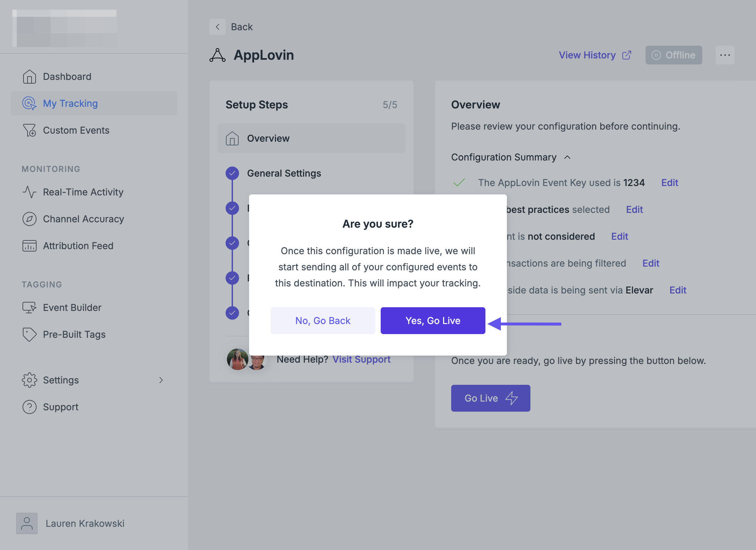
Task: Click the Custom Events funnel icon
Action: tap(30, 130)
